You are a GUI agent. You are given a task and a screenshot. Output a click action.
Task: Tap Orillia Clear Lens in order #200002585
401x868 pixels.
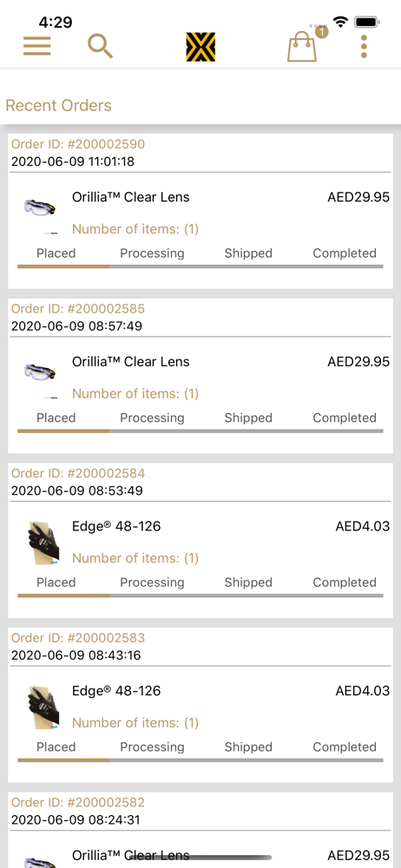coord(131,362)
